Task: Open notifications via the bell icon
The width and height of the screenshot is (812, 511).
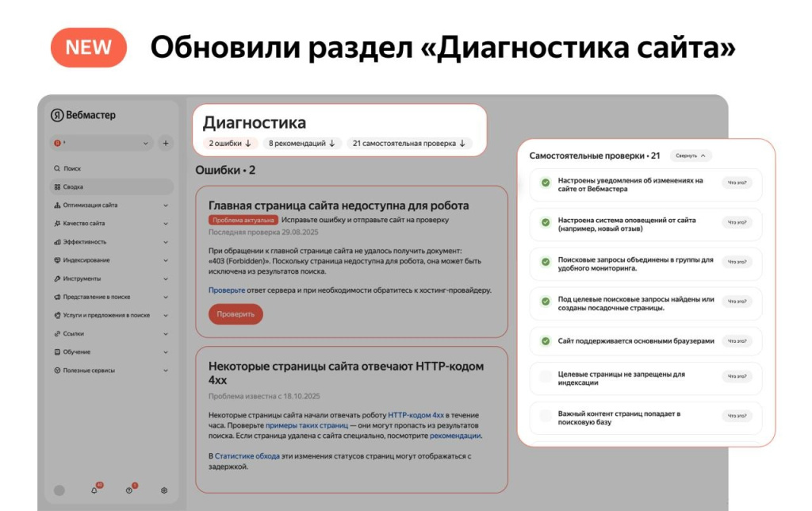Action: [94, 490]
